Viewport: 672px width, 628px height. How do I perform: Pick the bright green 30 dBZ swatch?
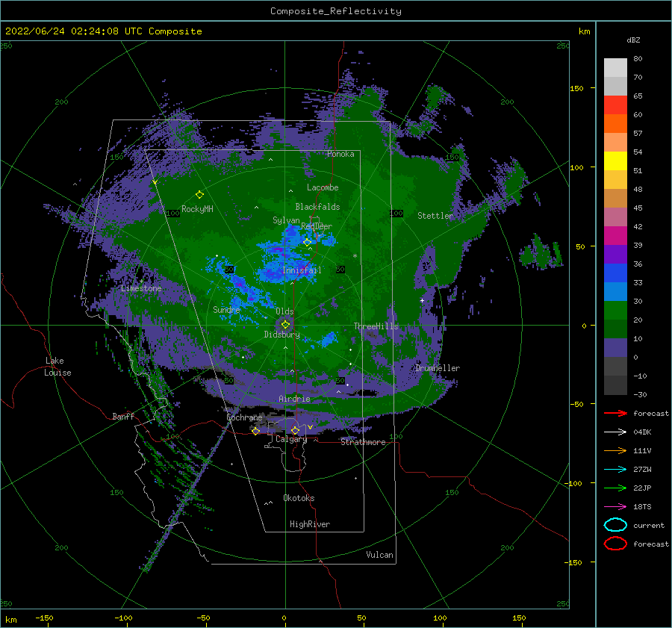click(x=615, y=311)
